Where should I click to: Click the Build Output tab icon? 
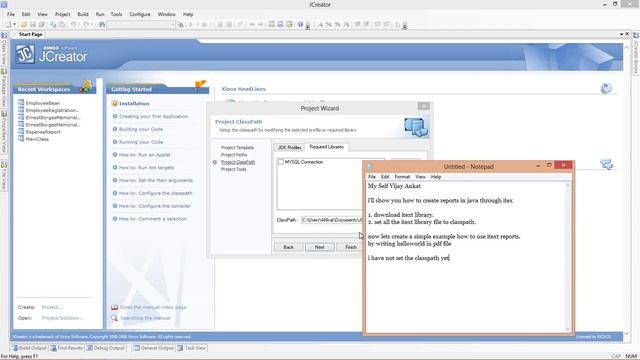[15, 348]
